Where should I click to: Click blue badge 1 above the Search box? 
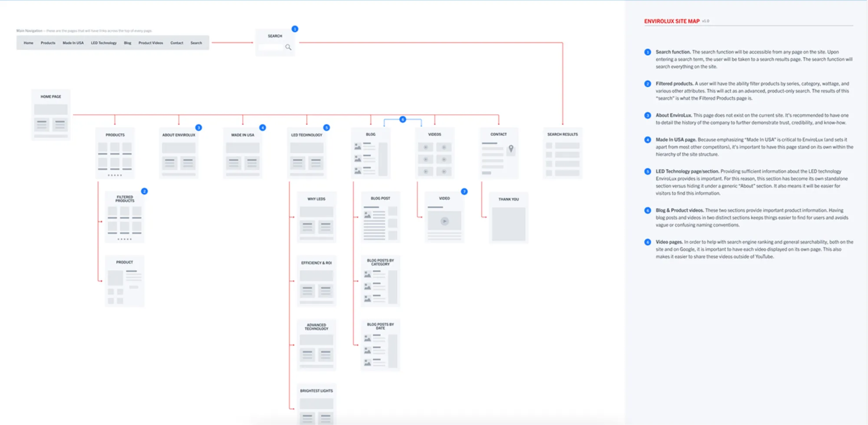click(295, 29)
